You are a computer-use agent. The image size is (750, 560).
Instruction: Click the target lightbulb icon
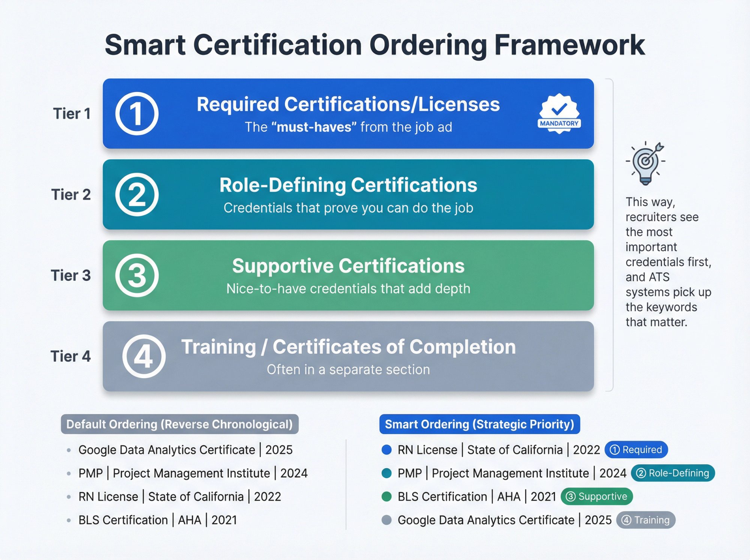click(645, 163)
